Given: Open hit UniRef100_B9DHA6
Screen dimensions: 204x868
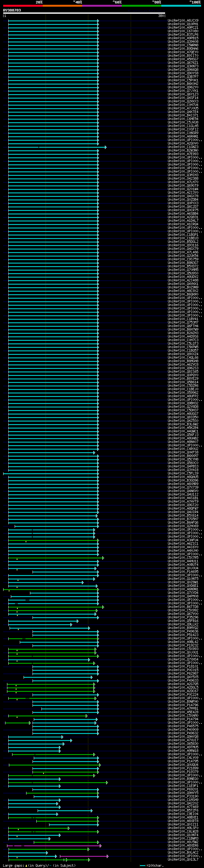Looking at the screenshot, I should coord(183,49).
